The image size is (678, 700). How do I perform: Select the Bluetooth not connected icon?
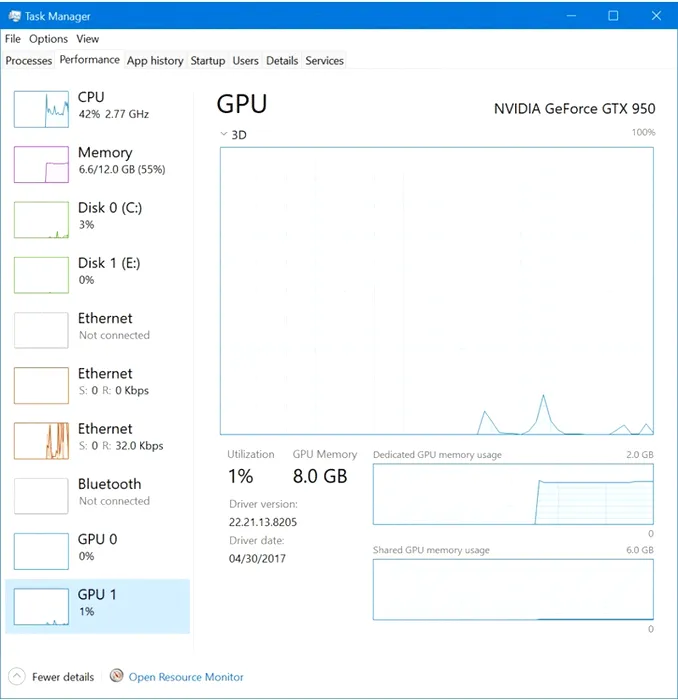[x=41, y=495]
